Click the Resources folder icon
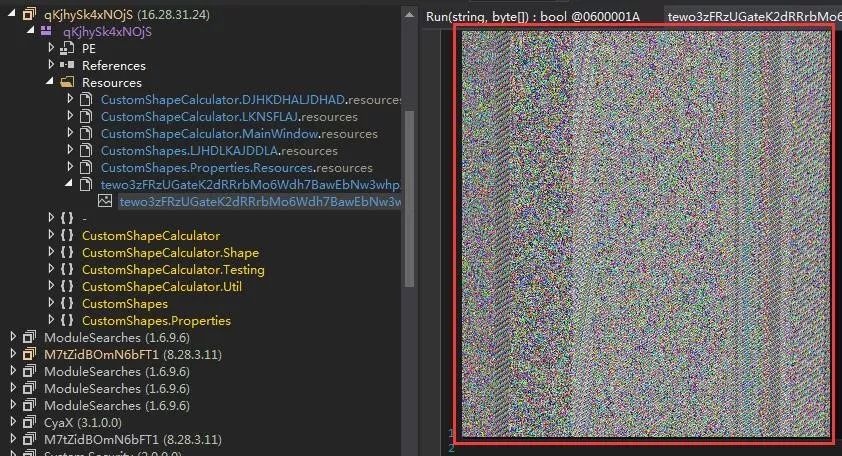This screenshot has width=842, height=456. point(67,82)
